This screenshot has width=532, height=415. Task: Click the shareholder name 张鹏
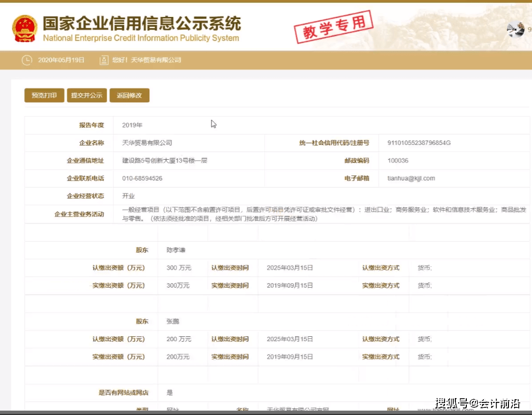[173, 322]
